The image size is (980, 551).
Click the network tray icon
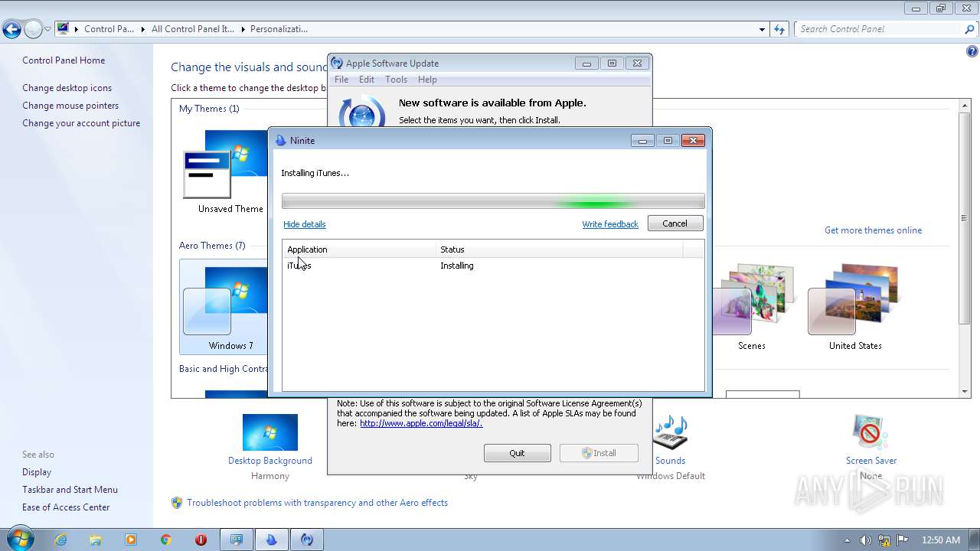884,540
